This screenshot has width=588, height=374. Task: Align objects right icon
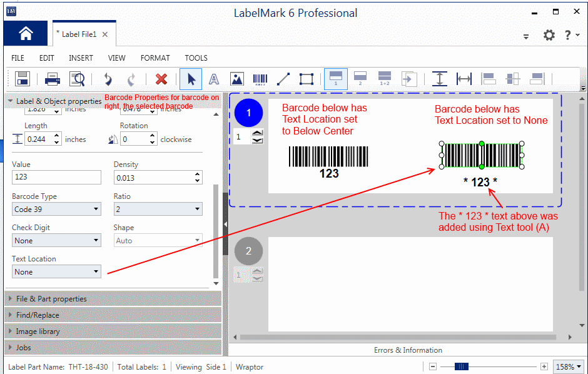click(x=537, y=79)
